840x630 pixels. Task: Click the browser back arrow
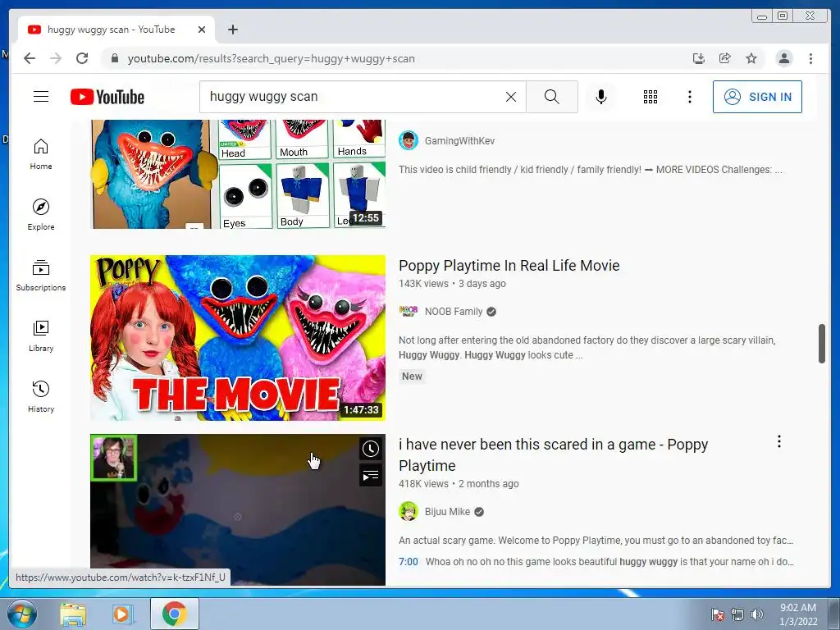click(30, 58)
